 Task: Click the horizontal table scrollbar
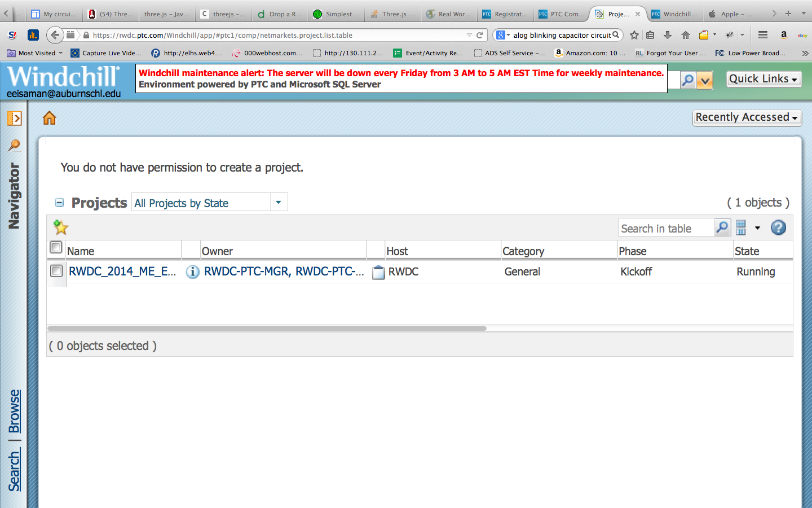tap(267, 328)
